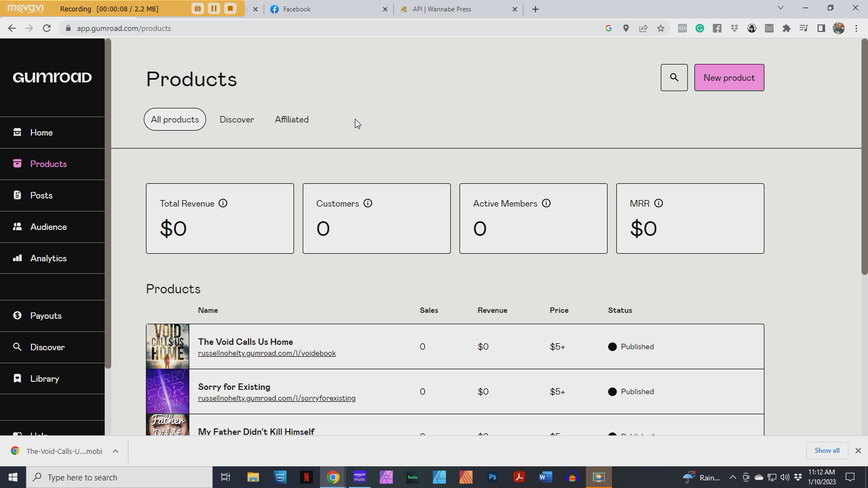
Task: Select the Analytics icon in sidebar
Action: point(18,258)
